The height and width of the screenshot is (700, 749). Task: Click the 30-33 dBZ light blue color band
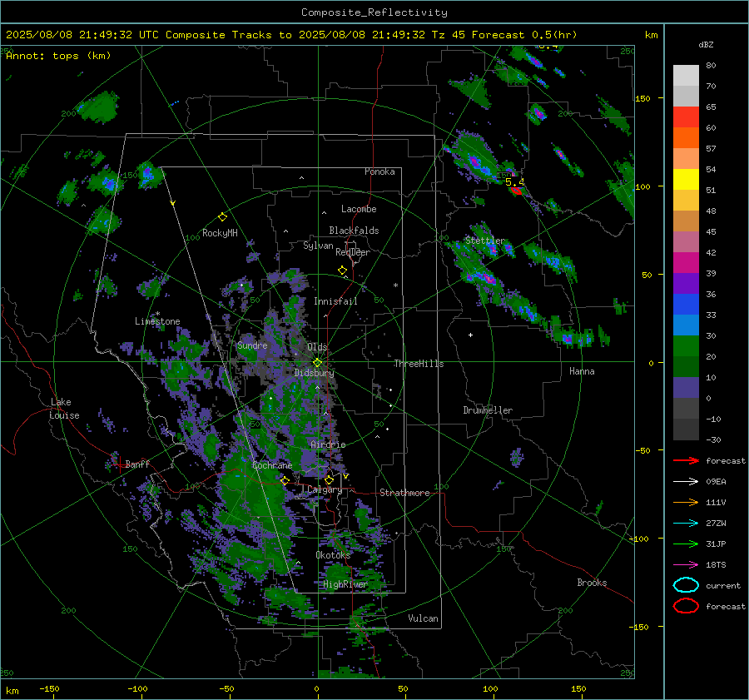(x=686, y=325)
